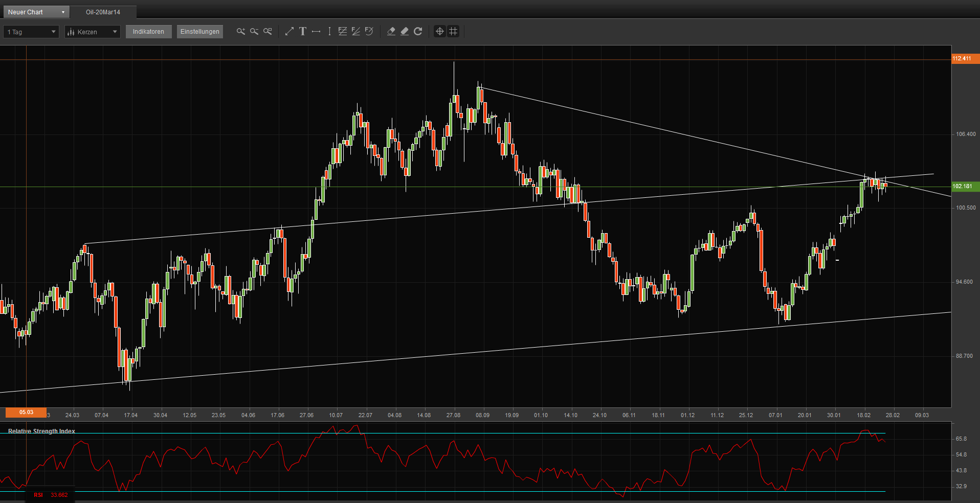Click the orange 112.411 price marker
The height and width of the screenshot is (503, 980).
pyautogui.click(x=964, y=58)
